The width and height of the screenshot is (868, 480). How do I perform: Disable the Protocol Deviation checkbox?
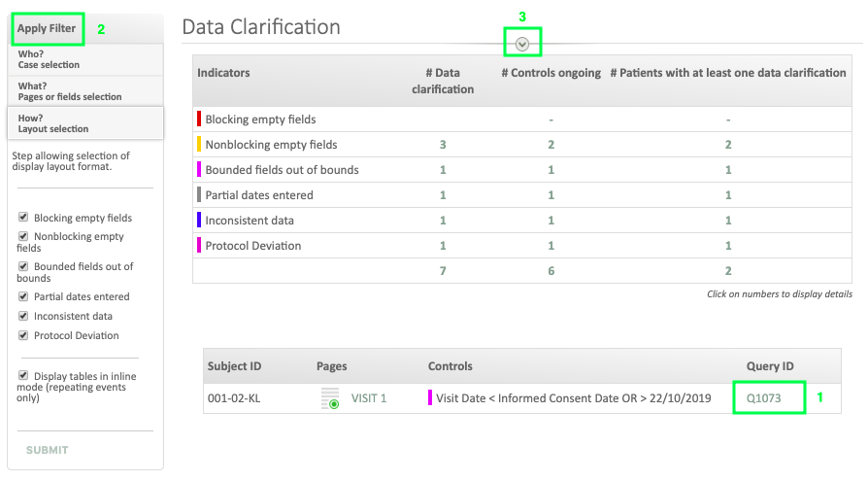pos(24,336)
